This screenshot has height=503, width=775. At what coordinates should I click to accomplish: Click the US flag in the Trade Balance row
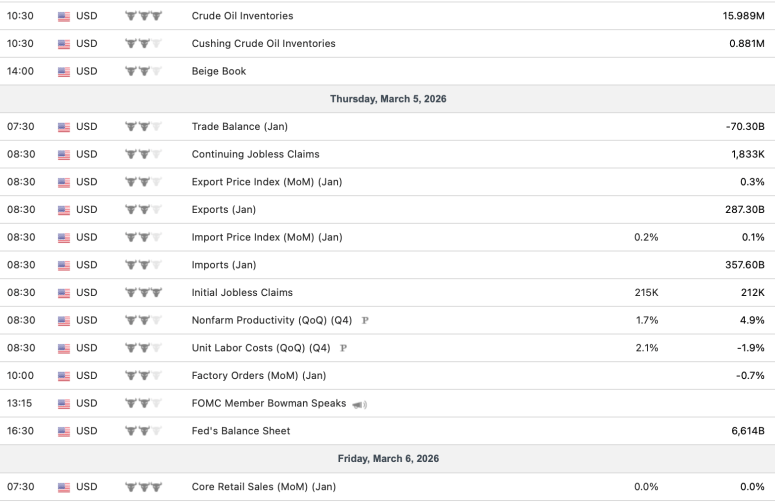(x=64, y=127)
